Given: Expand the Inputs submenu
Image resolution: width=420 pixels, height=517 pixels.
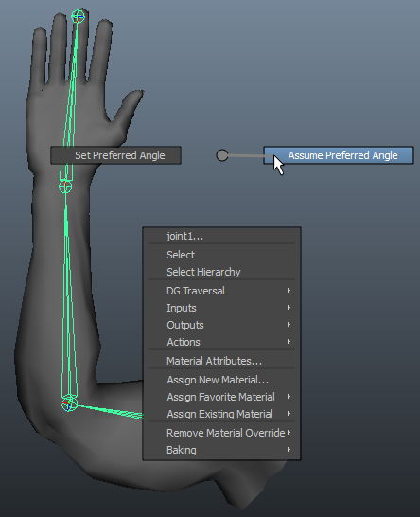Looking at the screenshot, I should 221,308.
